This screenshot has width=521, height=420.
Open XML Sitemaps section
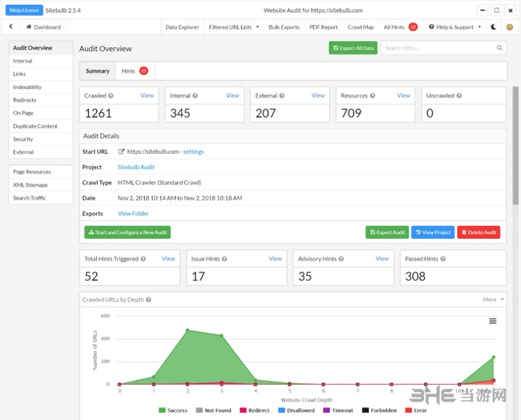pos(41,184)
